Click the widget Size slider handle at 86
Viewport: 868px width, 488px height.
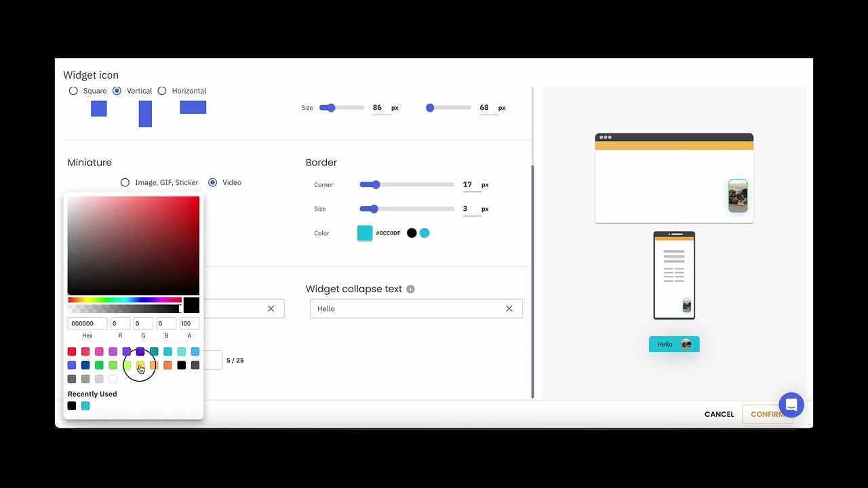point(331,108)
